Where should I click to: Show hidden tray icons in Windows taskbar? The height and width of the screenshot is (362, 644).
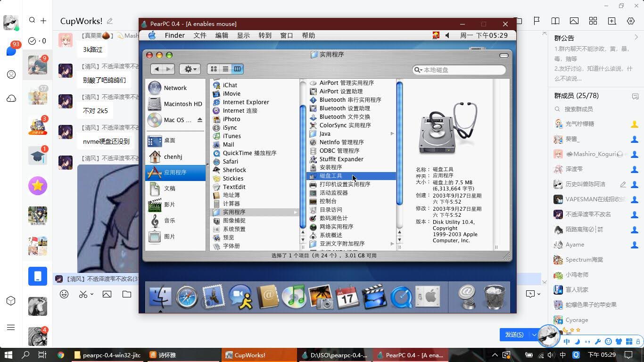tap(495, 355)
